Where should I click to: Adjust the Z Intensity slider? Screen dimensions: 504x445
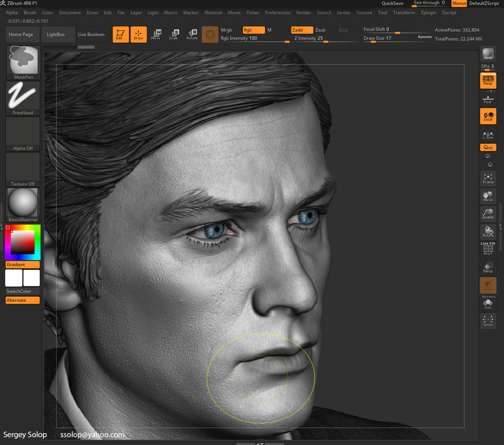click(326, 39)
